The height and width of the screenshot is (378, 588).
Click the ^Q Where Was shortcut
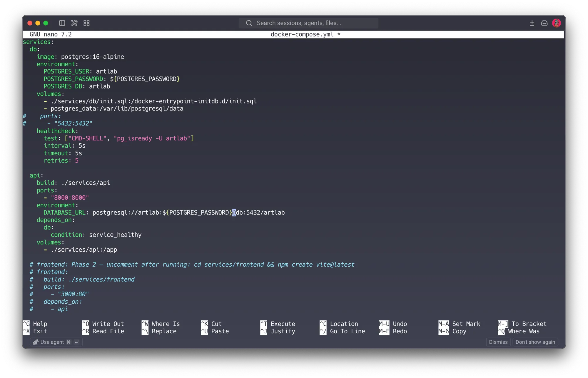(x=519, y=331)
